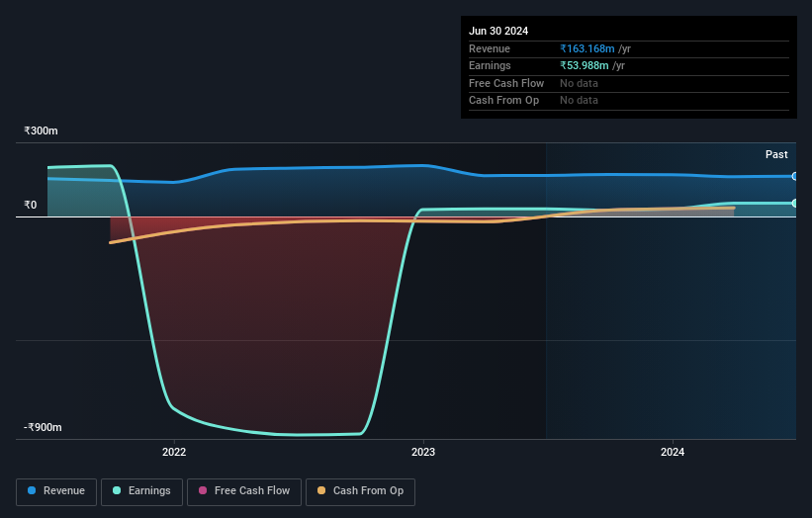Click the blue Revenue legend dot
This screenshot has width=812, height=518.
(x=32, y=490)
